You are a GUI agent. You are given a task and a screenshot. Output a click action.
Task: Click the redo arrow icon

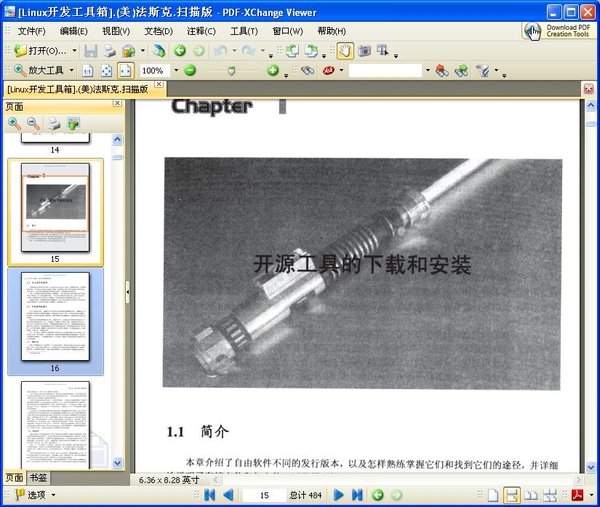click(x=249, y=51)
